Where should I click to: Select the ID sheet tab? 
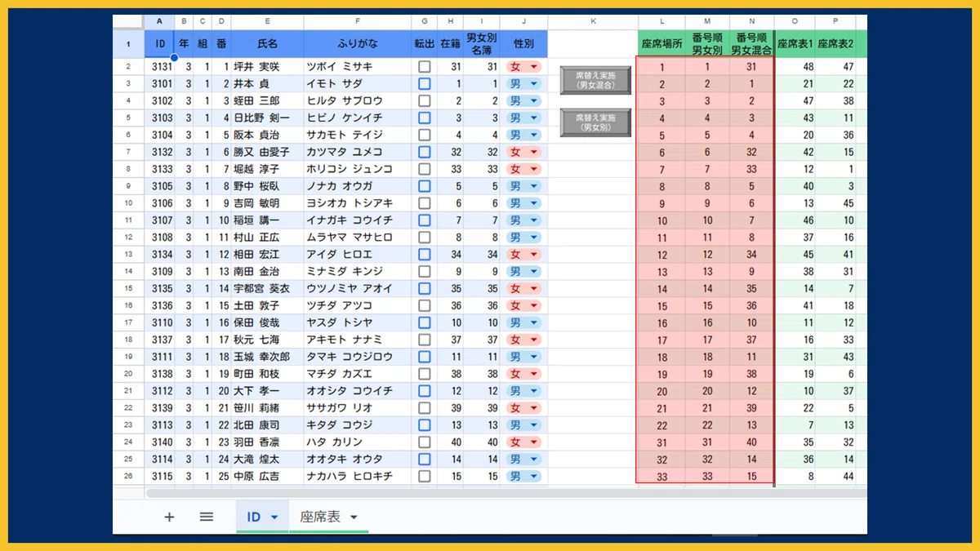point(253,517)
